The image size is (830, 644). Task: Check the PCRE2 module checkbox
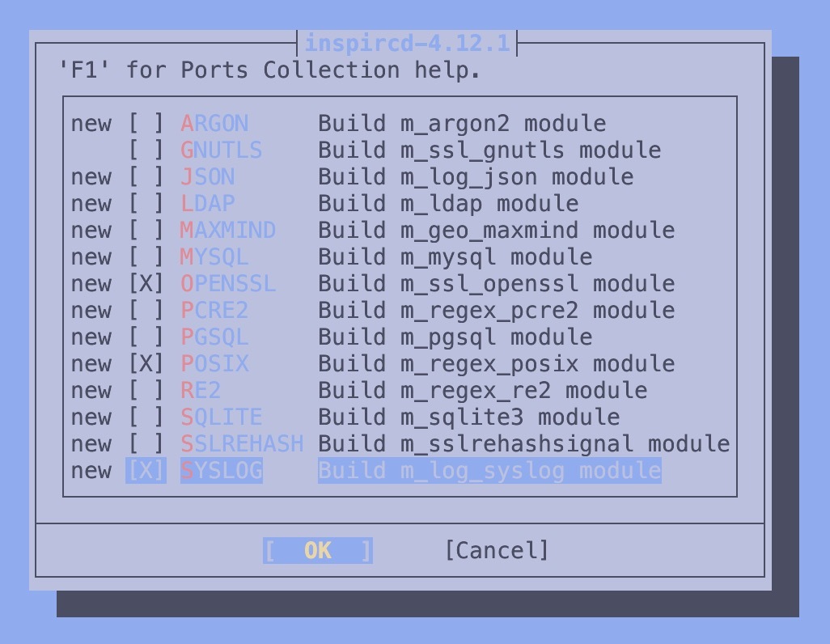146,311
